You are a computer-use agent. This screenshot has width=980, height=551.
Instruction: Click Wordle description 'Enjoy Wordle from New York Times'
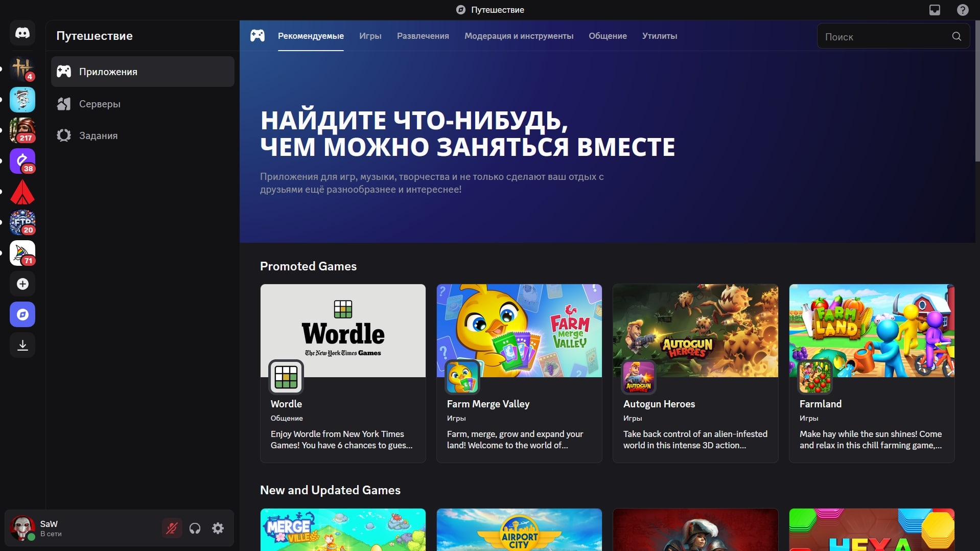337,434
